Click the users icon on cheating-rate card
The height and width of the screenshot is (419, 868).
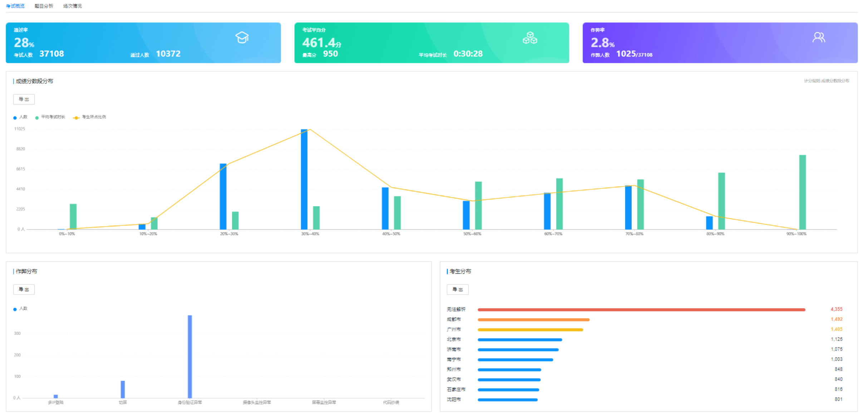[x=818, y=38]
